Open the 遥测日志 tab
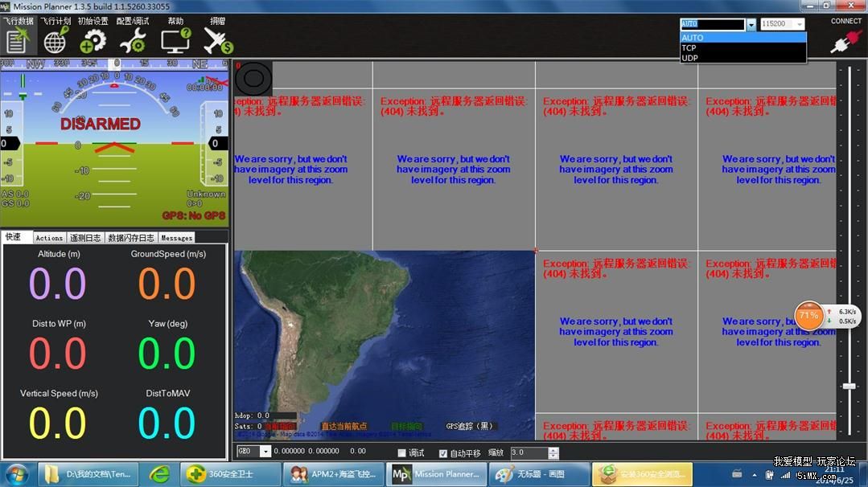868x487 pixels. 85,238
